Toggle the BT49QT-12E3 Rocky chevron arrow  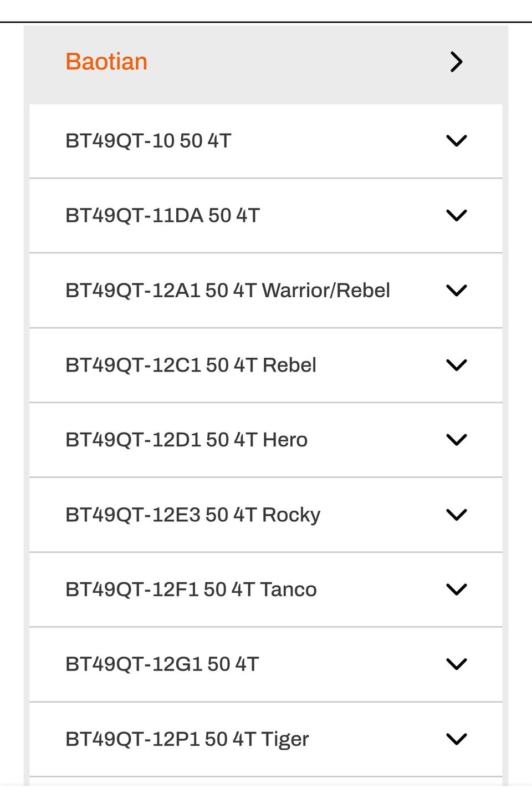click(x=456, y=515)
